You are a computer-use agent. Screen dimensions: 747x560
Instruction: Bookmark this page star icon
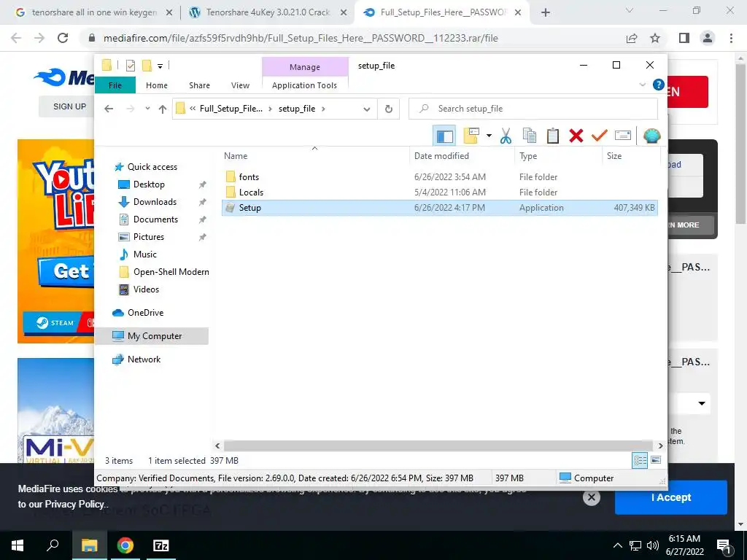(655, 38)
